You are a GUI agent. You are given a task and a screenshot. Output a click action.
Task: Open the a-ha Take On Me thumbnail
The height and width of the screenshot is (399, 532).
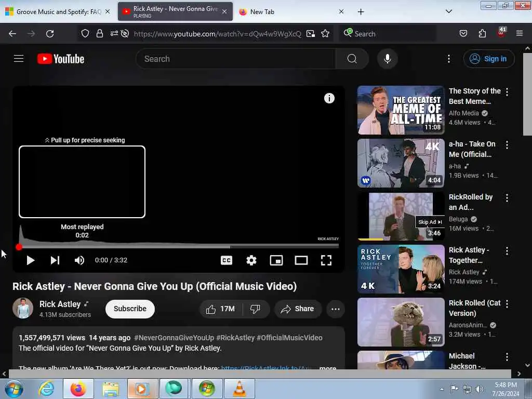401,163
